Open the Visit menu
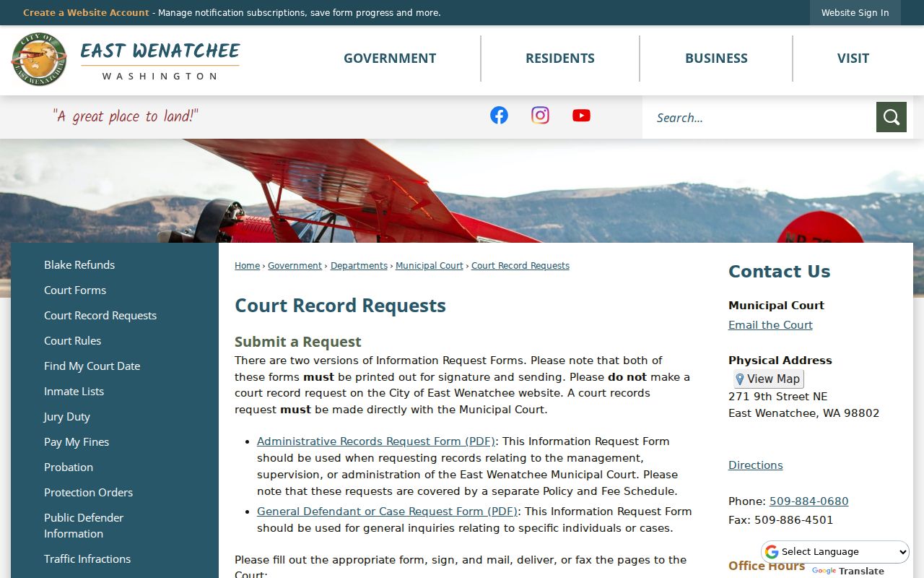 tap(853, 59)
